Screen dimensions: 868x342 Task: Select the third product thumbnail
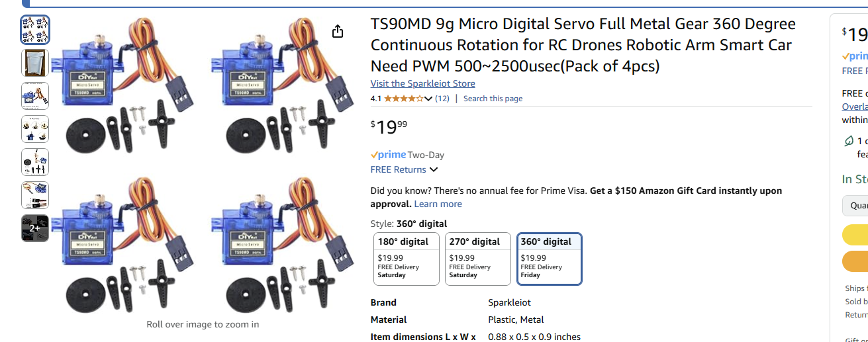[35, 96]
